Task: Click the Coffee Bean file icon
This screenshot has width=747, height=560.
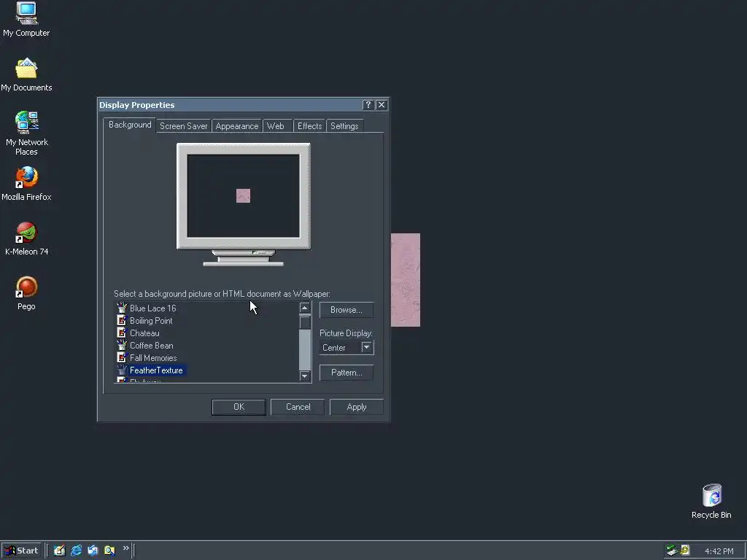Action: coord(122,345)
